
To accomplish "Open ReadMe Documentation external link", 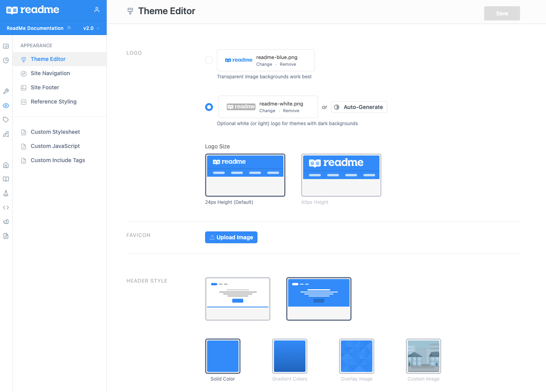I will pyautogui.click(x=39, y=28).
